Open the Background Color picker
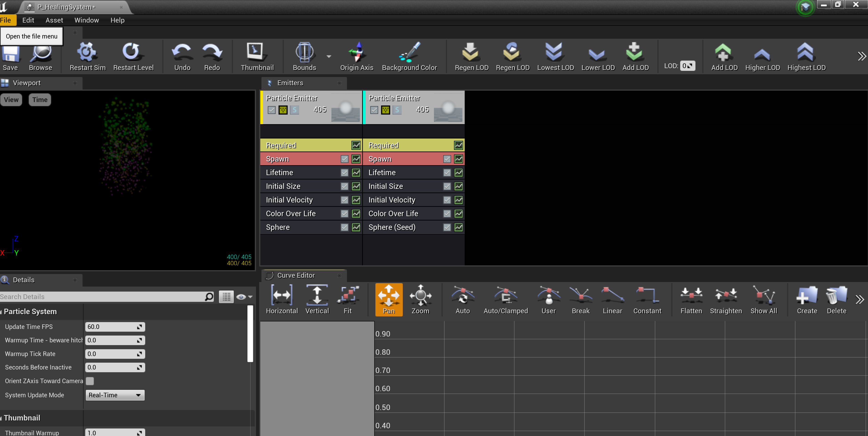 click(x=409, y=56)
